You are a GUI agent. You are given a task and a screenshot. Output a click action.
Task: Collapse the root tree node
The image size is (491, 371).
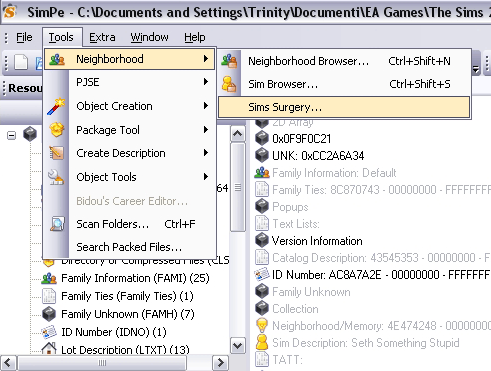(x=12, y=136)
